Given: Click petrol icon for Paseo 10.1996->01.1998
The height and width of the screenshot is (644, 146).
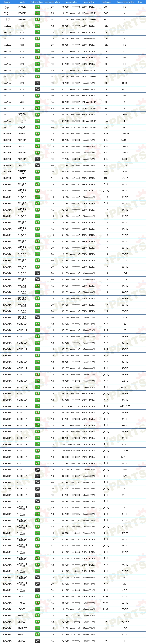Looking at the screenshot, I should pyautogui.click(x=37, y=609).
